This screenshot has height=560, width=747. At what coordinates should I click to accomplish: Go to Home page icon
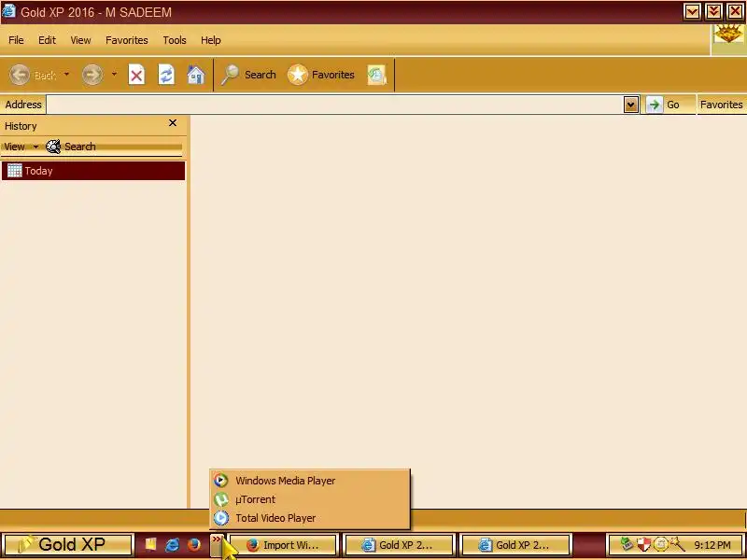195,75
